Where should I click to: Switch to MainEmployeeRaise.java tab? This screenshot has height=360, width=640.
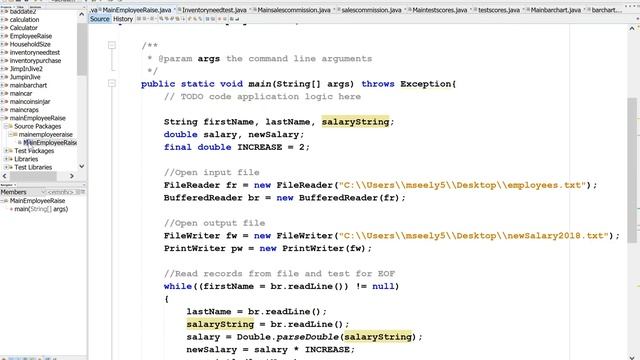click(x=136, y=10)
